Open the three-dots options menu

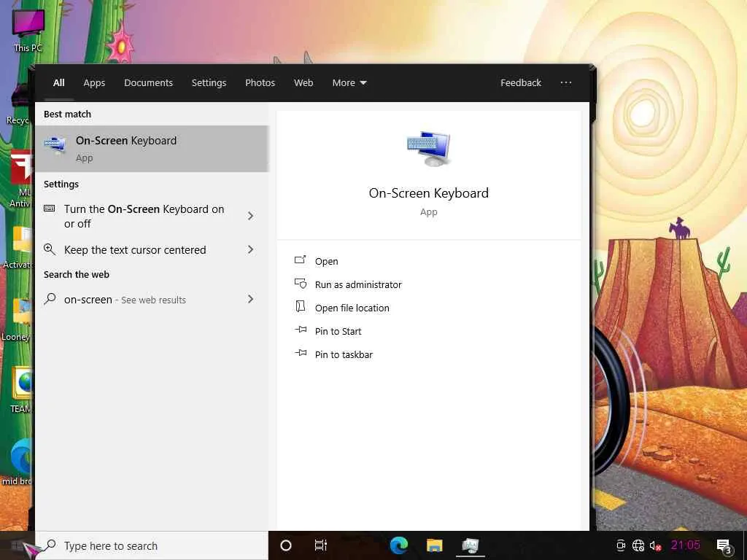click(x=565, y=82)
